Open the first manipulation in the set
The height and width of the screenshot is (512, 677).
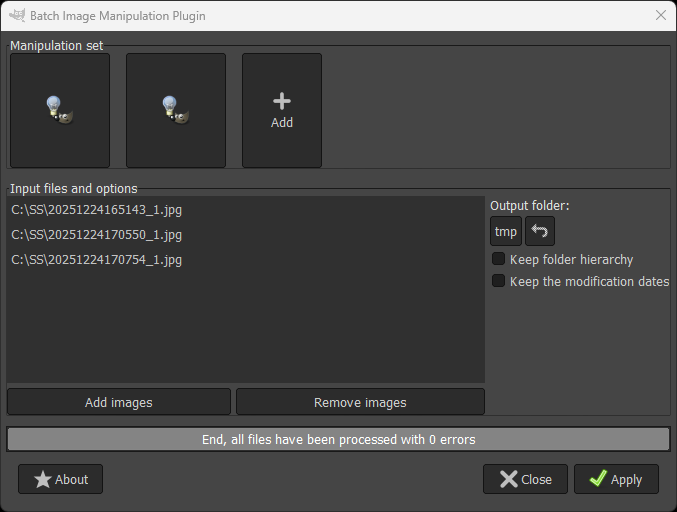60,110
